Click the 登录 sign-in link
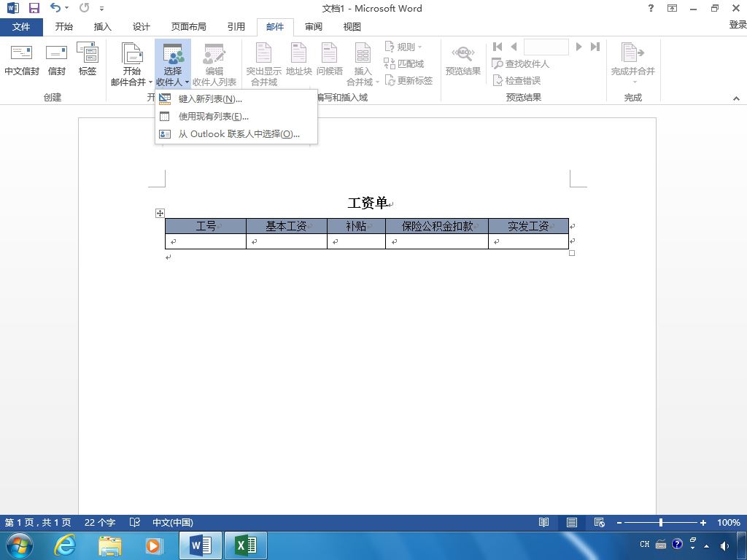Screen dimensions: 747x560 click(x=738, y=24)
